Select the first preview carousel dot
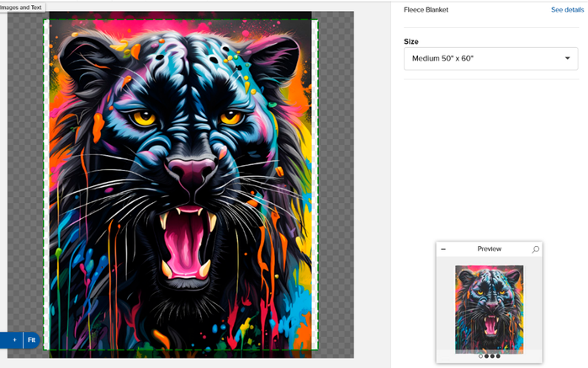The height and width of the screenshot is (368, 588). point(480,356)
